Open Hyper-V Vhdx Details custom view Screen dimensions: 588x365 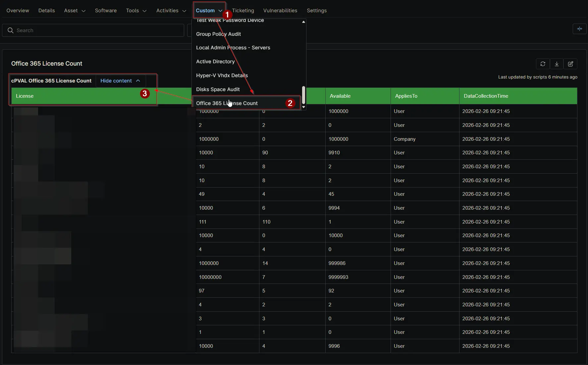point(222,76)
